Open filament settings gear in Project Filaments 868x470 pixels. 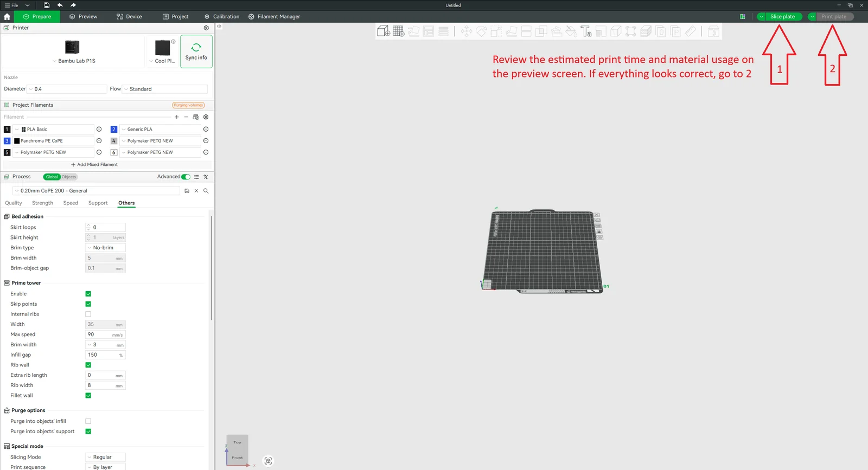click(206, 117)
